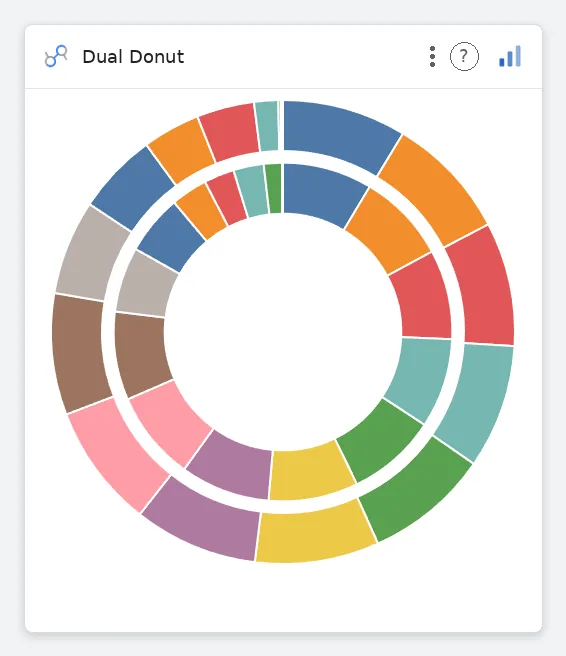Select the inner ring small teal segment beside tiny green
Image resolution: width=566 pixels, height=656 pixels.
click(x=252, y=191)
